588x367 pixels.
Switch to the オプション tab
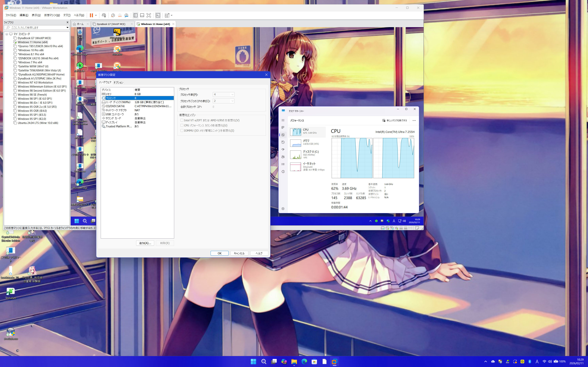point(118,83)
